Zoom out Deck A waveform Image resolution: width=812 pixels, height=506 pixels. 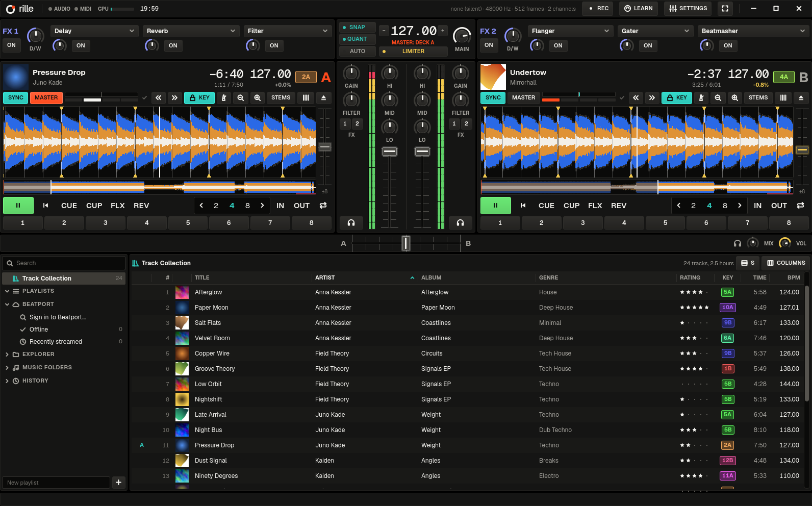coord(241,98)
